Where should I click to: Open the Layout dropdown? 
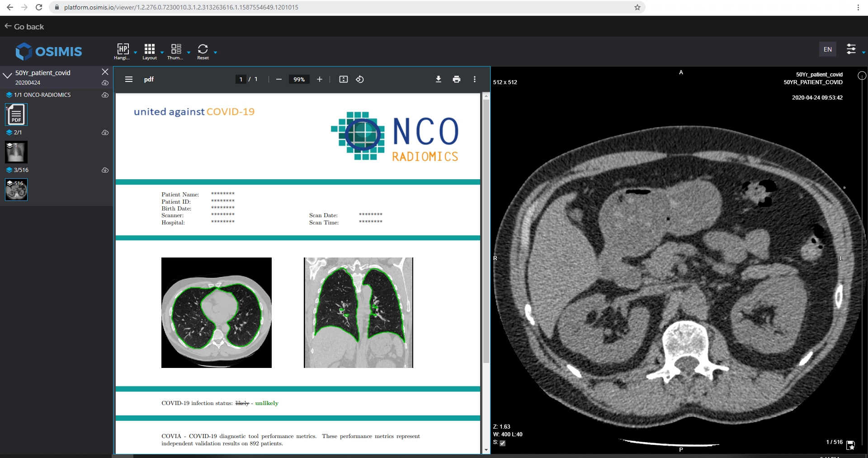(150, 51)
